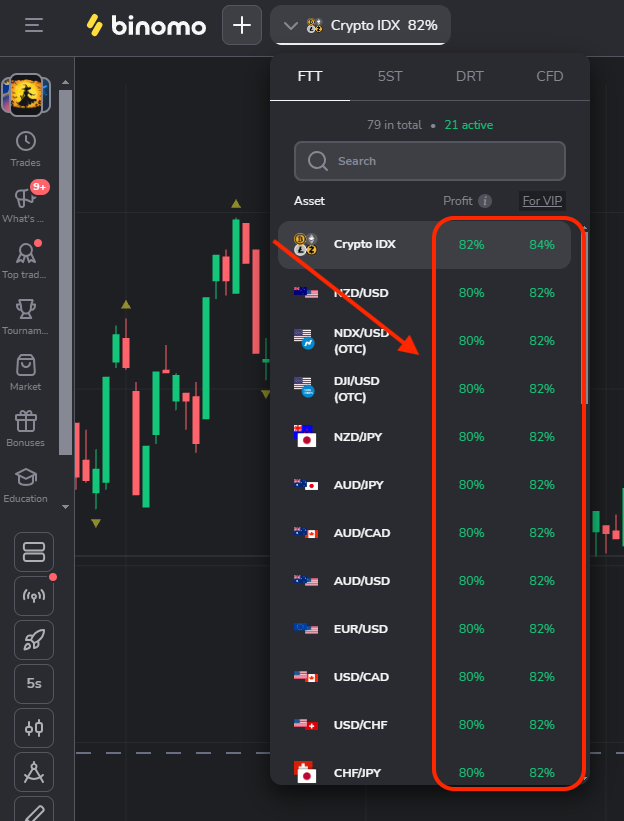Open the hamburger menu
Image resolution: width=624 pixels, height=821 pixels.
click(33, 25)
